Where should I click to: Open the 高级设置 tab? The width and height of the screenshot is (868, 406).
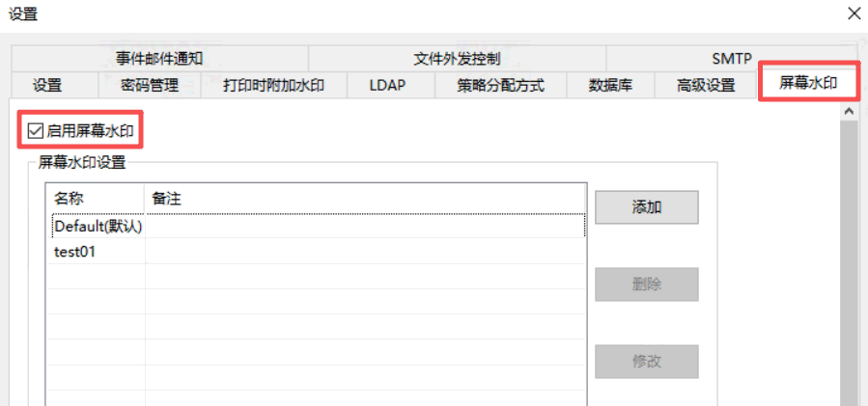706,85
